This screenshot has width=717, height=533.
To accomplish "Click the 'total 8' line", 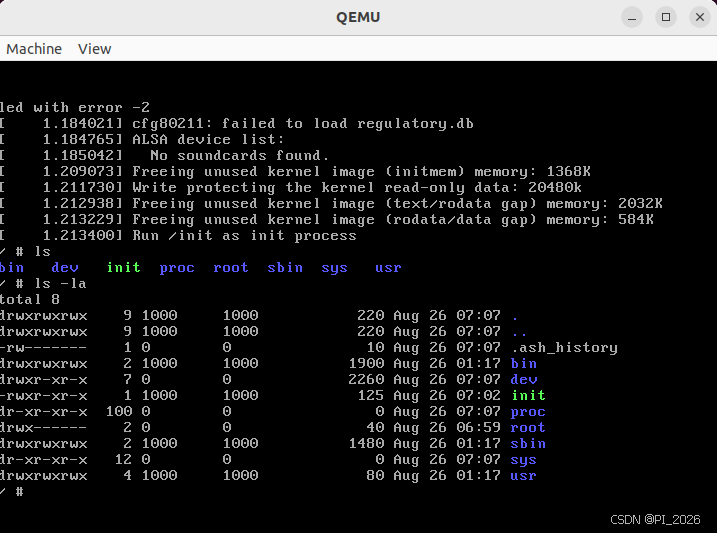I will (30, 299).
